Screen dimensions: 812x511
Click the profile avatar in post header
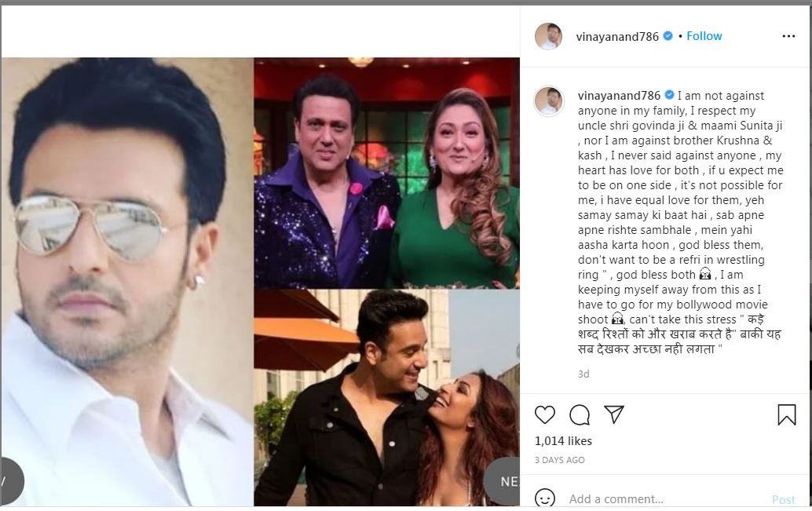(548, 36)
